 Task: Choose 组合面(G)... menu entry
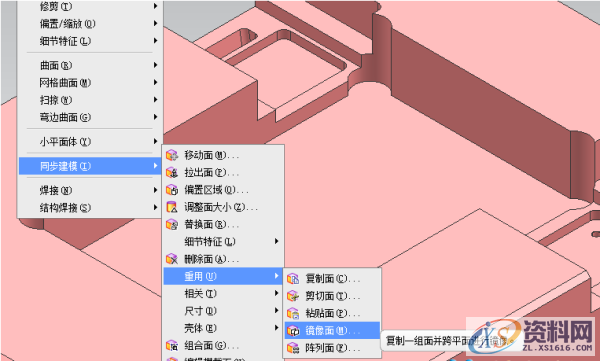(x=223, y=346)
